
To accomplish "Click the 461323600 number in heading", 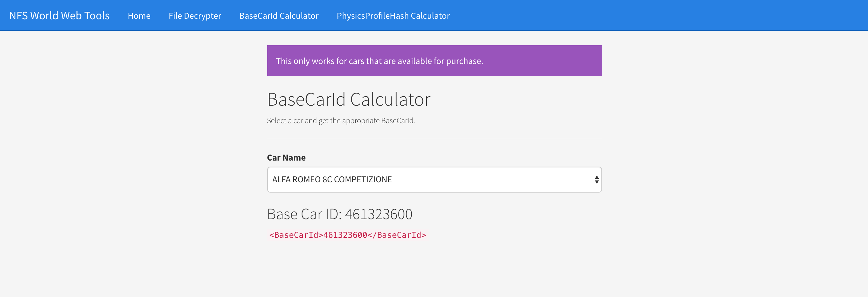I will coord(379,214).
